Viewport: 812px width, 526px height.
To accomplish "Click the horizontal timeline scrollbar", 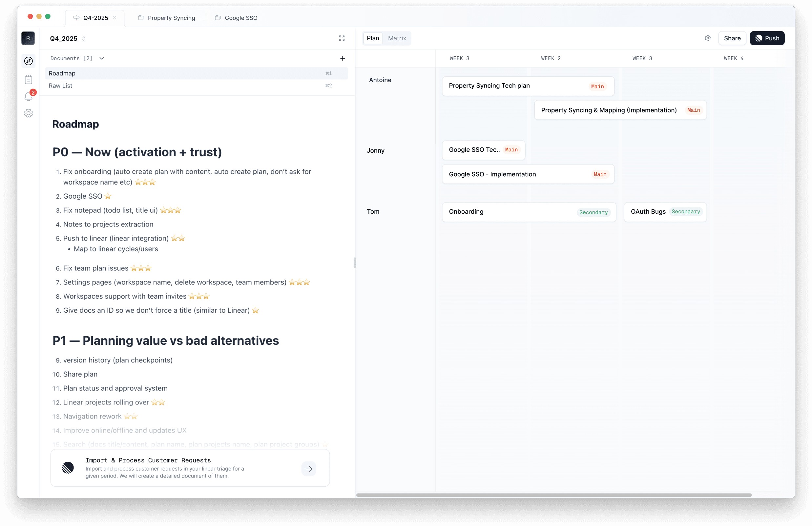I will 553,495.
